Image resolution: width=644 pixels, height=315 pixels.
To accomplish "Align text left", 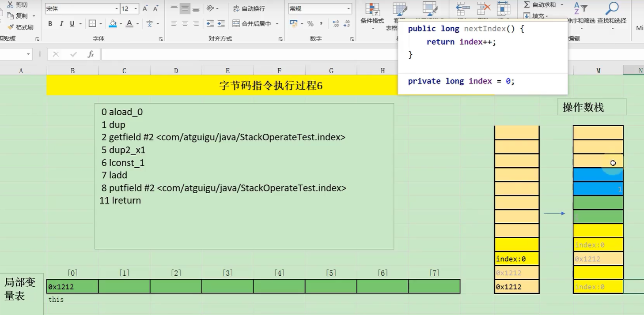I will pos(174,24).
